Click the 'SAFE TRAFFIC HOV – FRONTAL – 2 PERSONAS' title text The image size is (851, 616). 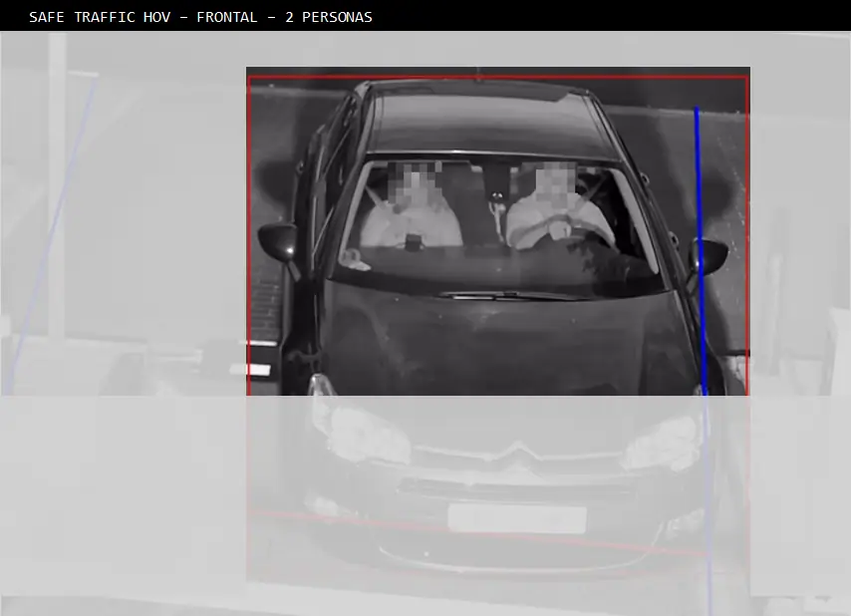[201, 17]
